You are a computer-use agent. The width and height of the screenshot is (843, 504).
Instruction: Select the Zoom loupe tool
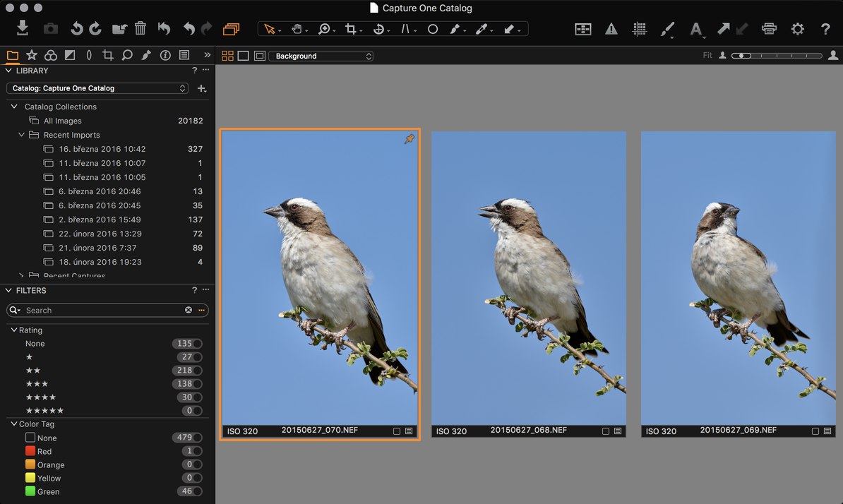[323, 29]
